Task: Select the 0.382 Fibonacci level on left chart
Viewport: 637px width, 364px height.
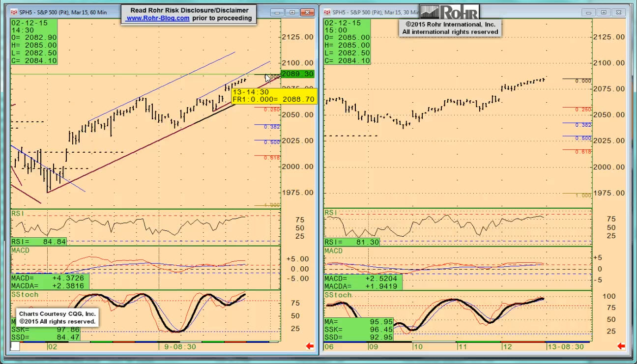Action: click(x=271, y=127)
